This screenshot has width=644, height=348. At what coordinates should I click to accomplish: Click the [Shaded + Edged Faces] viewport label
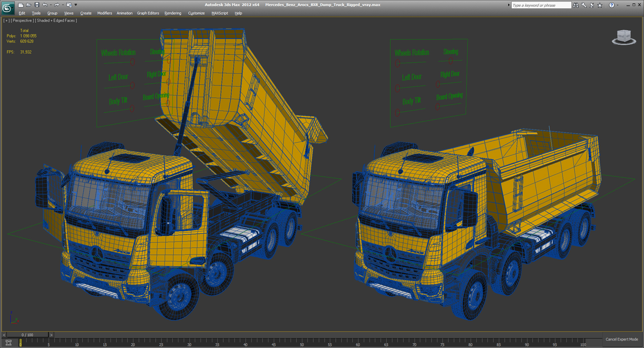pyautogui.click(x=56, y=20)
